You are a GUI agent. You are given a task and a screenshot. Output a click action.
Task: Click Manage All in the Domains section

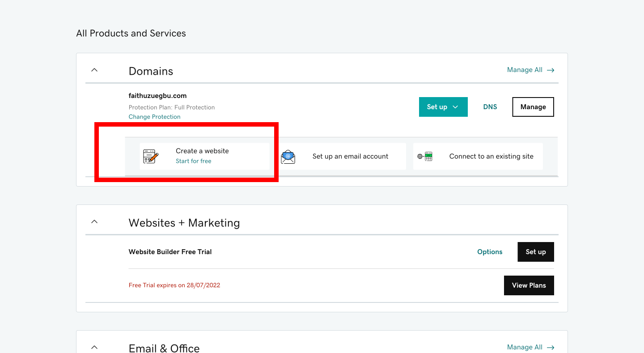(524, 70)
